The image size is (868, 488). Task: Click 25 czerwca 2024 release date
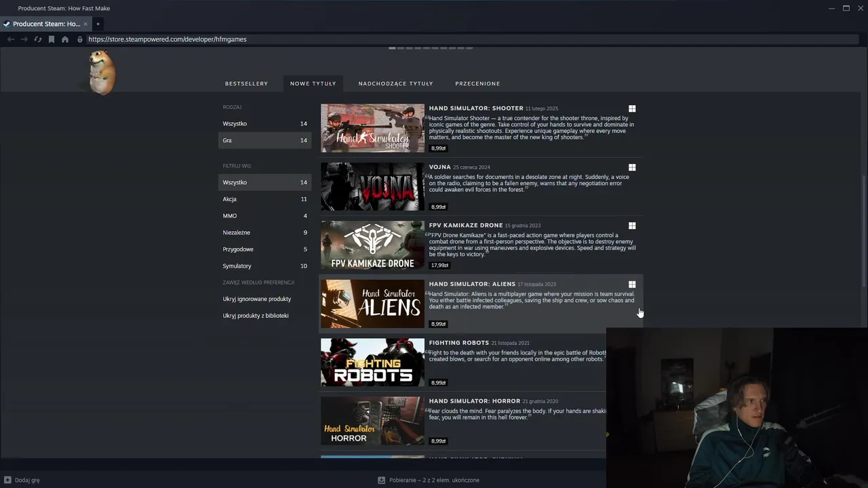(x=471, y=167)
